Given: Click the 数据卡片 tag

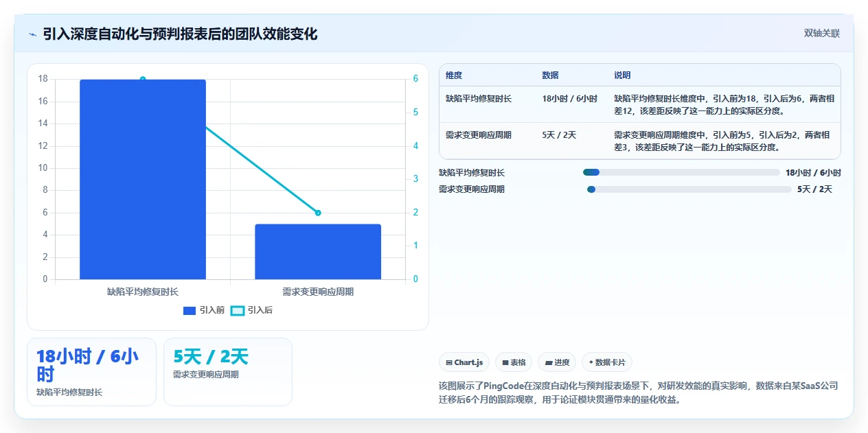Looking at the screenshot, I should (x=607, y=362).
